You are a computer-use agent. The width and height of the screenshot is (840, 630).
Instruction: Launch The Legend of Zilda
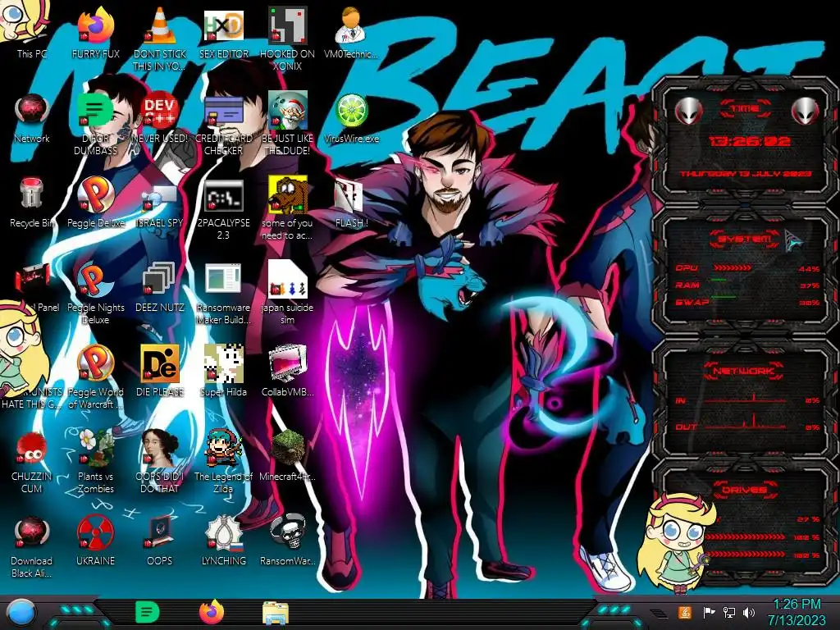[224, 462]
